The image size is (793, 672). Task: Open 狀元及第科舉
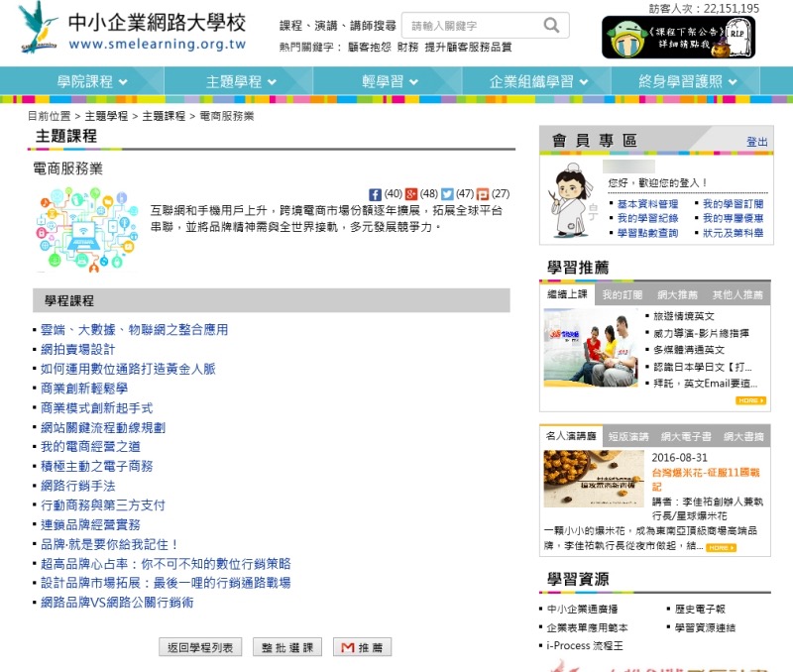733,233
